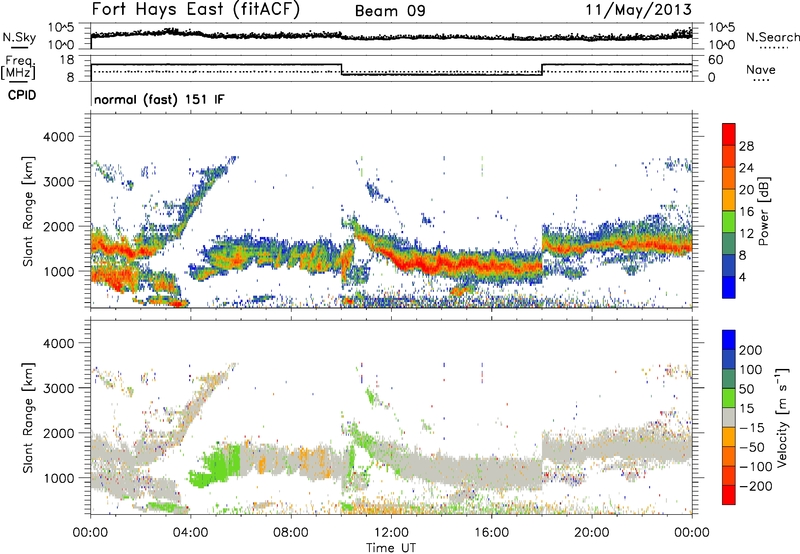Screen dimensions: 800x554
Task: Pick the blue top segment of the Velocity colorbar
Action: pos(729,340)
